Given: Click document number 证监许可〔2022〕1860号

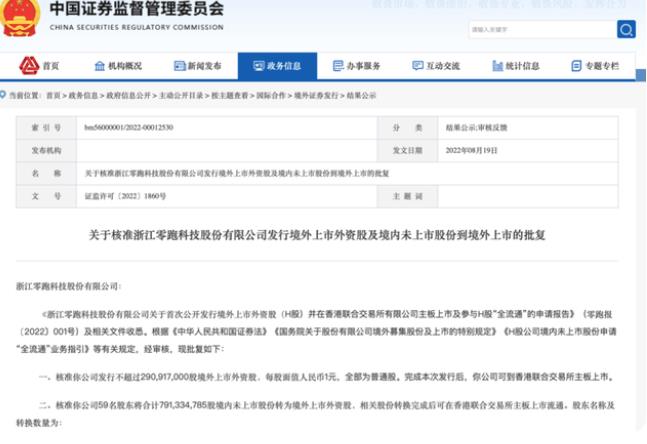Looking at the screenshot, I should coord(125,196).
